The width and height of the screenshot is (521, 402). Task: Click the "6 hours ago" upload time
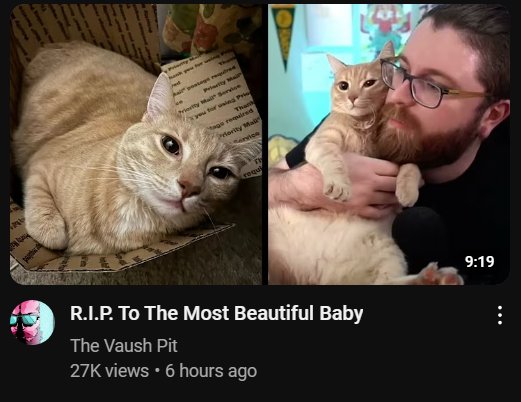tap(211, 371)
